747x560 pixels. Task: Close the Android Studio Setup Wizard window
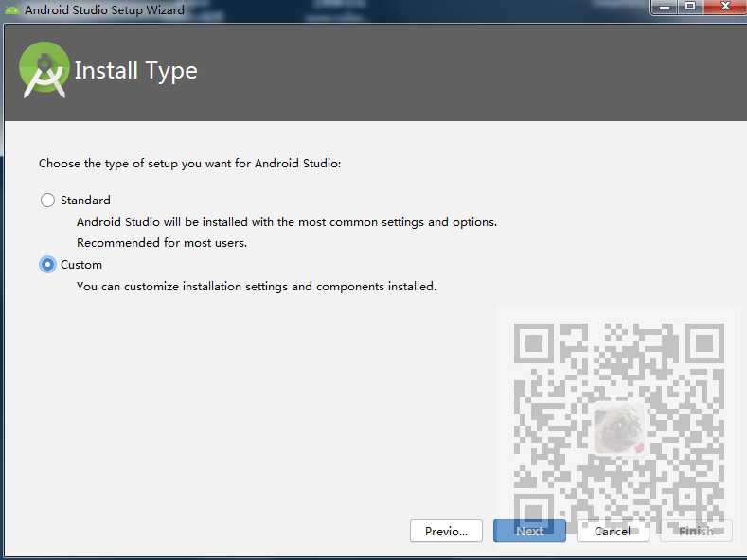725,8
